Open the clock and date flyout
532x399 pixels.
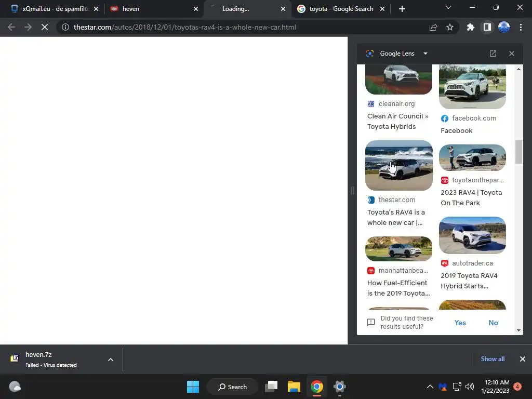[495, 387]
